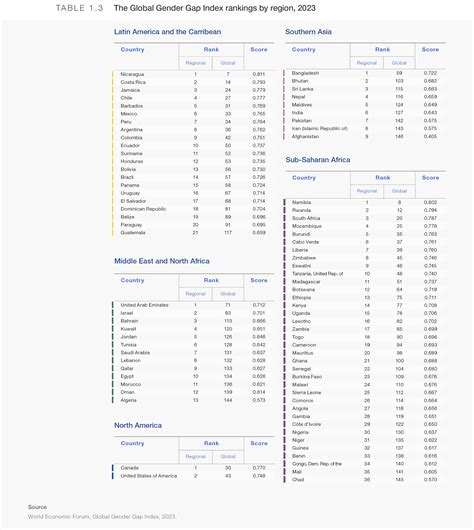Click the Canada row in North America
474x530 pixels.
click(193, 468)
